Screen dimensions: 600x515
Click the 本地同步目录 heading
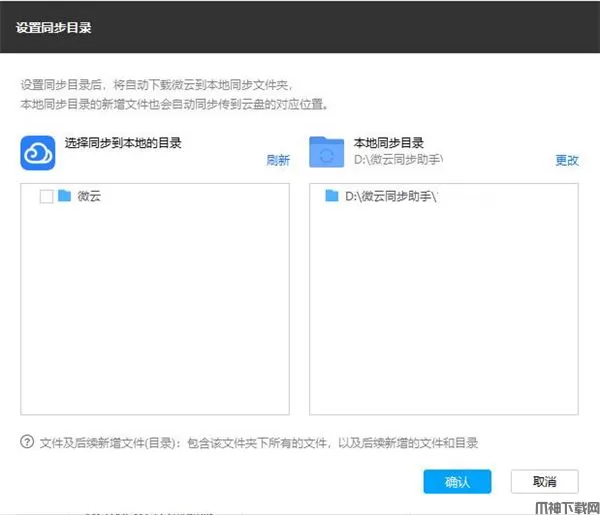389,143
